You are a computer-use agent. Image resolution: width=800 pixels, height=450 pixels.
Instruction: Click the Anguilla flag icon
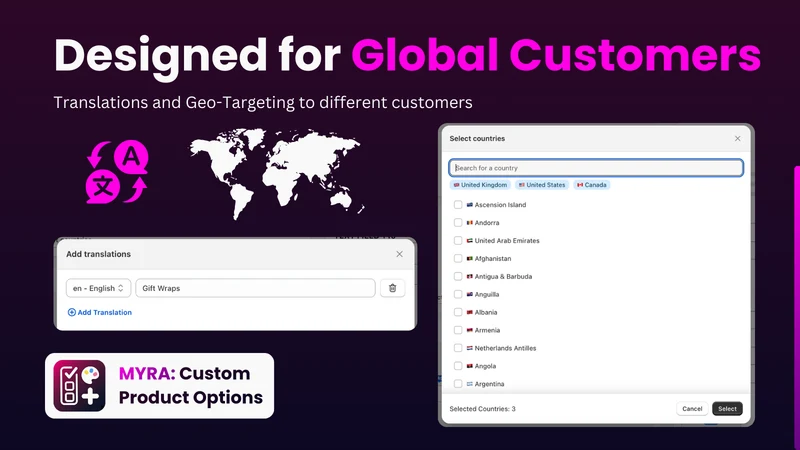469,294
